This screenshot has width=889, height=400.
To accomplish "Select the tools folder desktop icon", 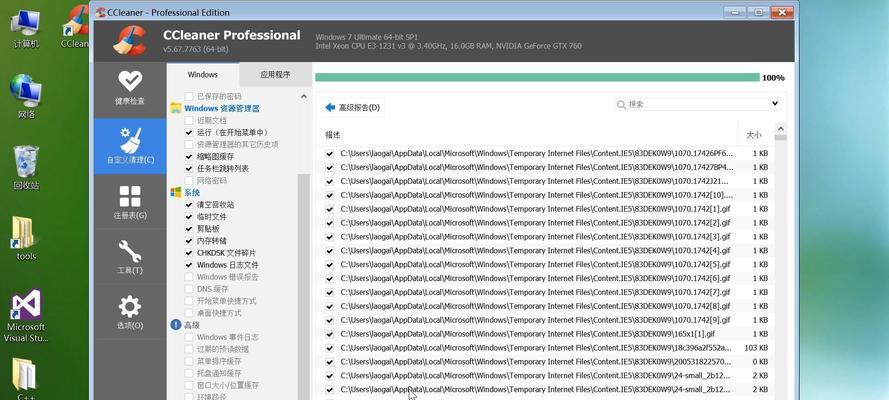I will [26, 238].
